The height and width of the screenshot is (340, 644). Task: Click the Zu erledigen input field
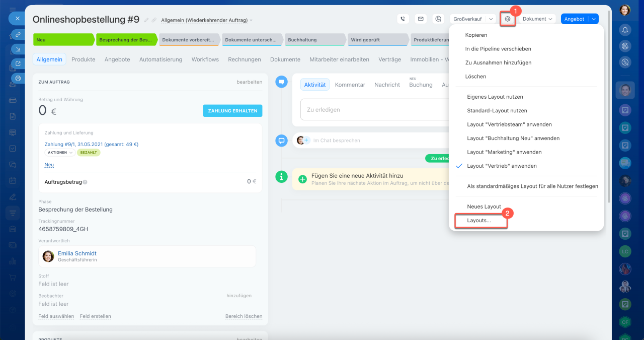372,109
